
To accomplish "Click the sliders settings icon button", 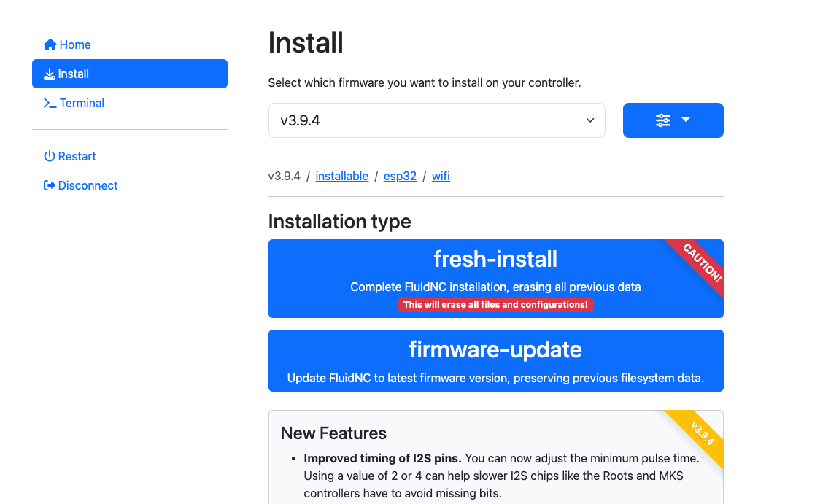I will point(662,120).
